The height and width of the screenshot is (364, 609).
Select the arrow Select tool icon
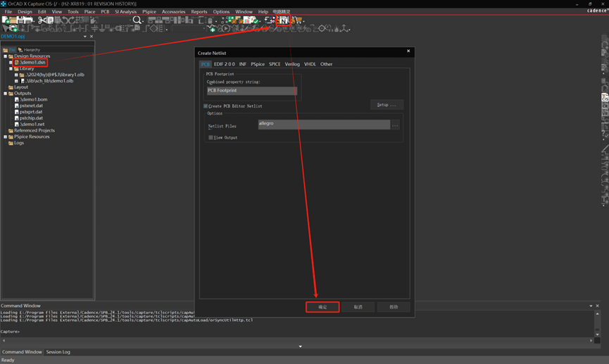(x=5, y=28)
